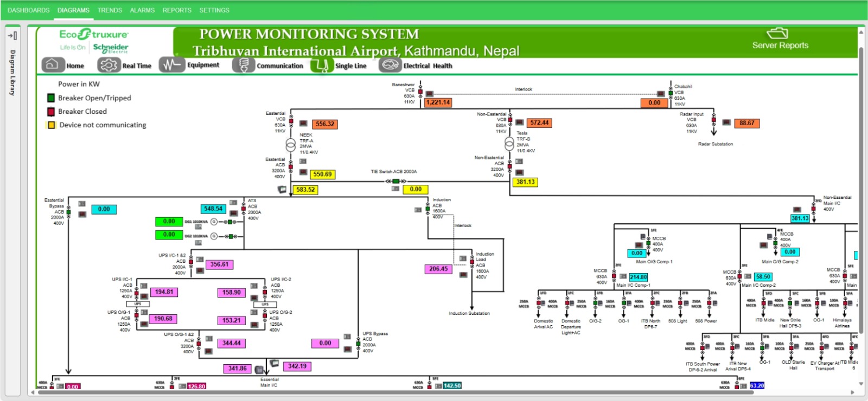The image size is (868, 401).
Task: Expand the Diagram Library side panel
Action: 12,36
